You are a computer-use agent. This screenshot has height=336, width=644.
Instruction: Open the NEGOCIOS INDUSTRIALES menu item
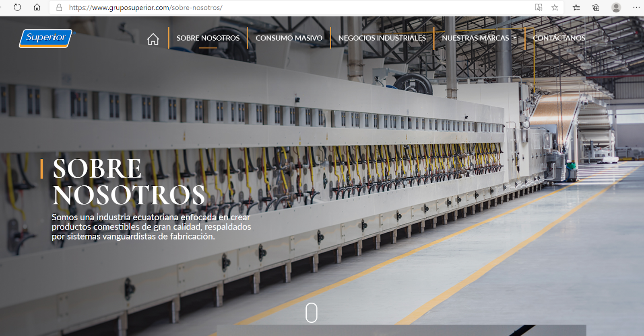382,38
